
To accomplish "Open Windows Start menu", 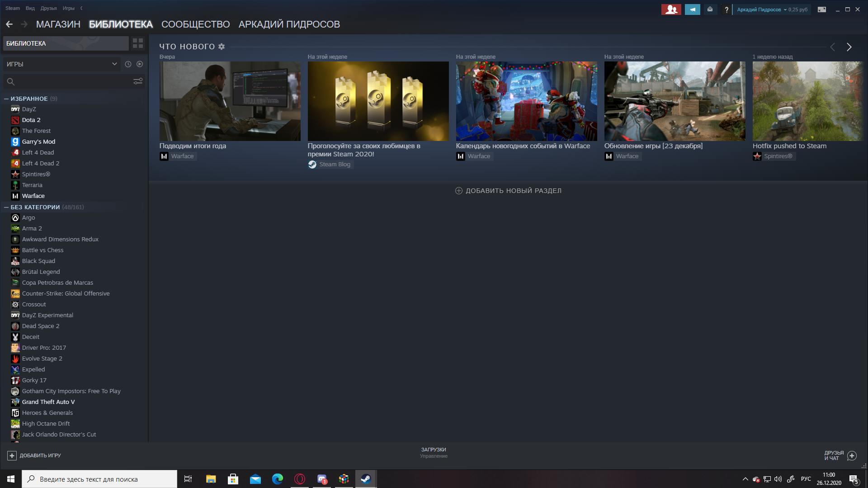I will 11,479.
